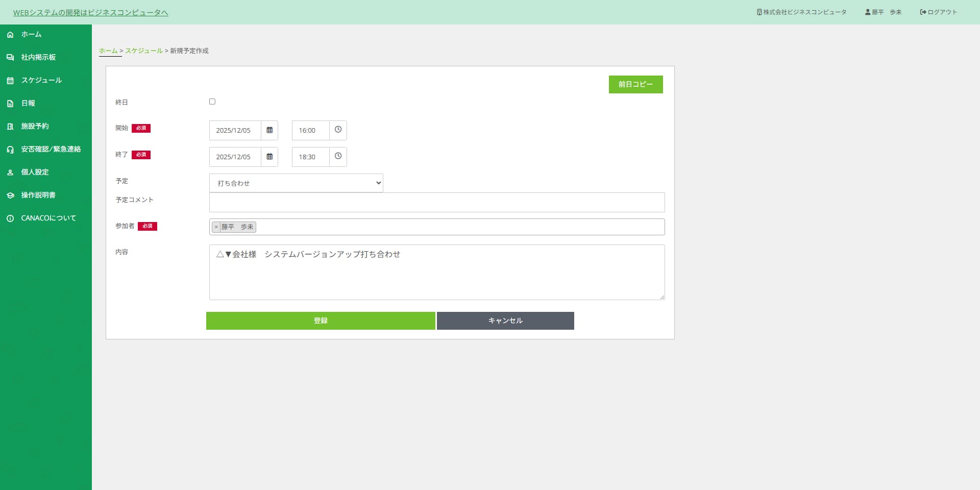Image resolution: width=980 pixels, height=490 pixels.
Task: Open スケジュール in the sidebar menu
Action: coord(41,80)
